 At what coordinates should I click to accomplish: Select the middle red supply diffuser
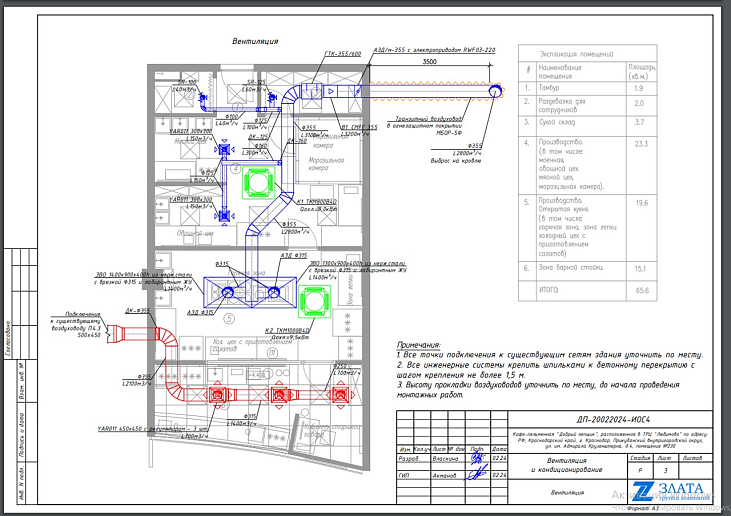click(279, 396)
